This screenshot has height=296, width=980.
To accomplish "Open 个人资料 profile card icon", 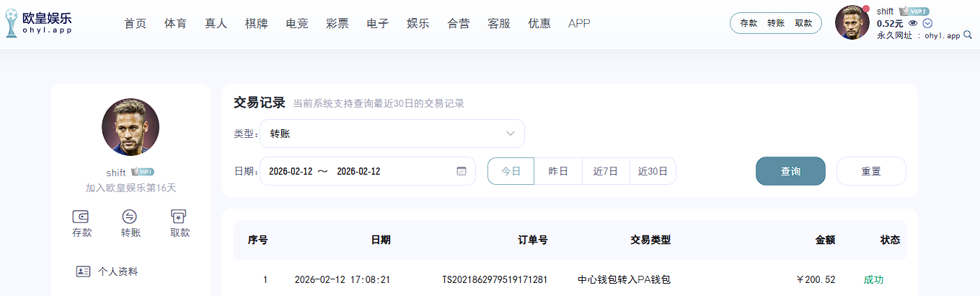I will (x=83, y=271).
